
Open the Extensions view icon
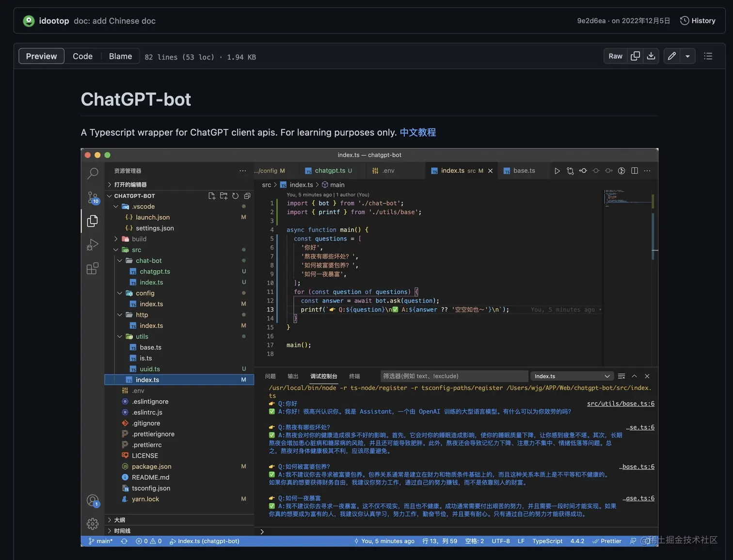[93, 268]
